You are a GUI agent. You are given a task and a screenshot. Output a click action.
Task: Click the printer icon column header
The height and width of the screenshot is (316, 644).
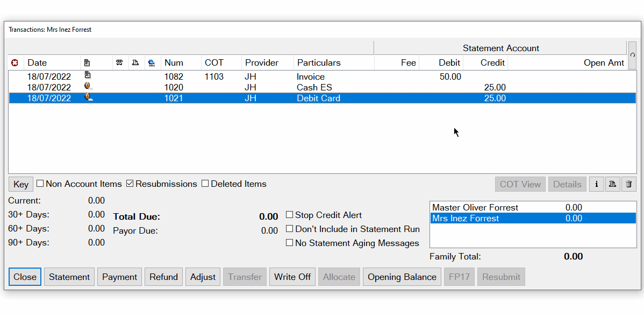135,62
